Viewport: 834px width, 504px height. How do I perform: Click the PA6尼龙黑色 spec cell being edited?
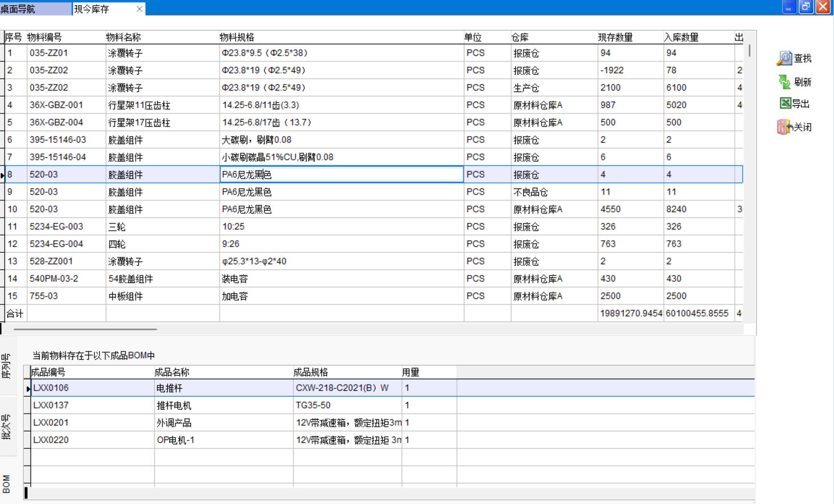[x=341, y=175]
